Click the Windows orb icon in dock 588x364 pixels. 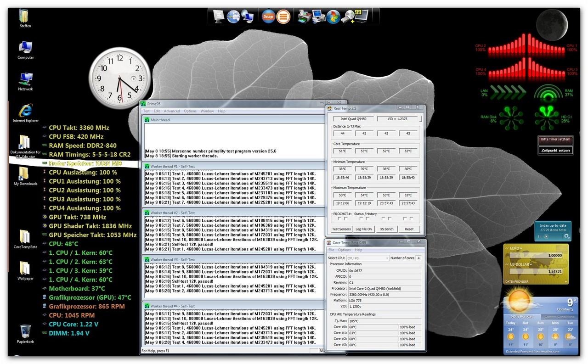point(334,16)
